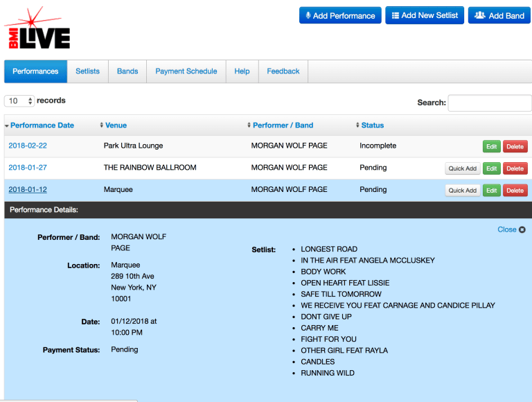Click IN THE AIR FEAT ANGELA MCCLUSKEY item
The height and width of the screenshot is (402, 532).
(368, 261)
